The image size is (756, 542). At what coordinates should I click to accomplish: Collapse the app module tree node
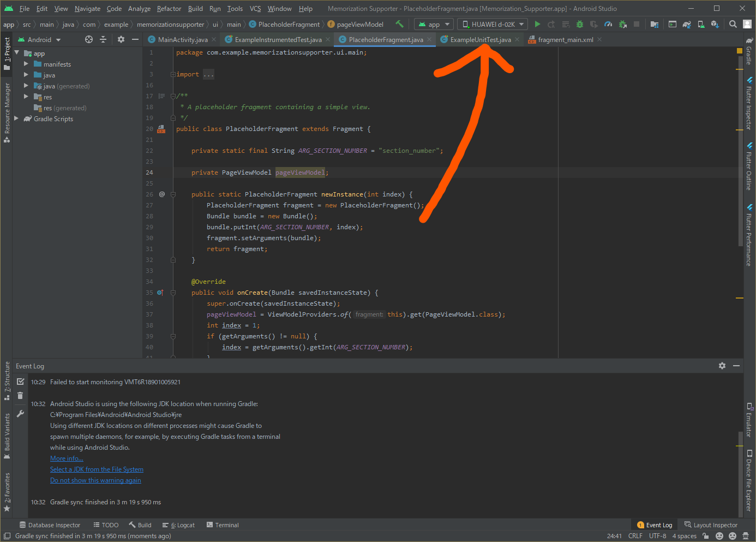(x=17, y=53)
